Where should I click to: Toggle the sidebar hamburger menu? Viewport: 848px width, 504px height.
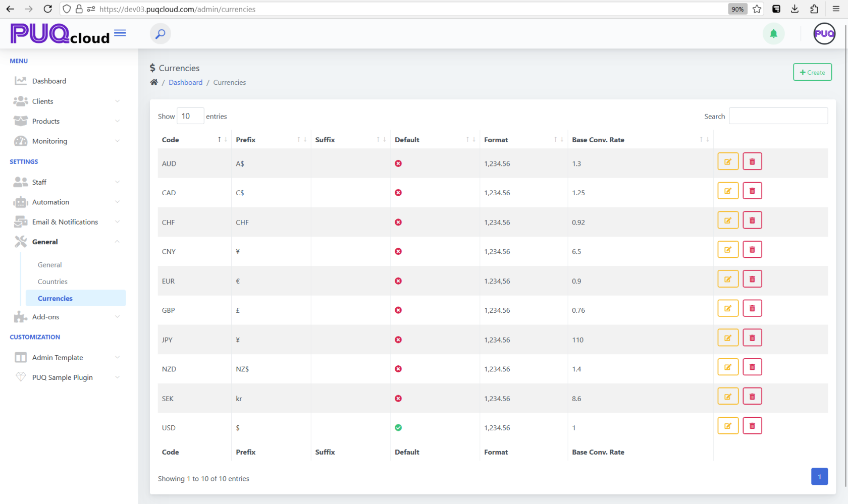(120, 33)
